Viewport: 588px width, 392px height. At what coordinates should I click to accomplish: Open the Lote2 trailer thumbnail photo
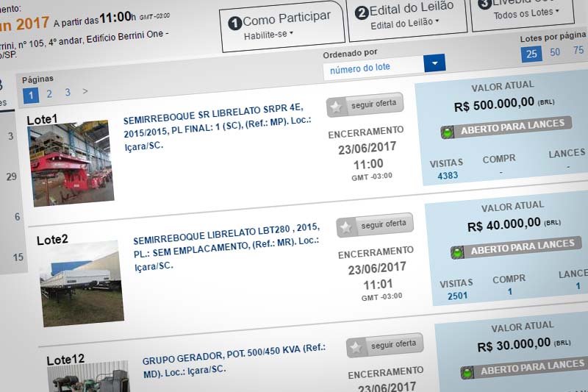pos(80,282)
